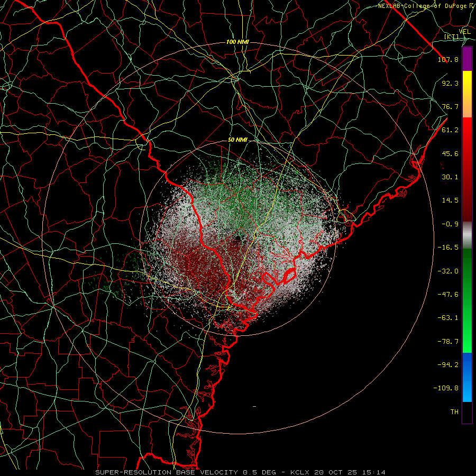Select the 92.3 legend value
This screenshot has width=476, height=476.
[x=450, y=83]
